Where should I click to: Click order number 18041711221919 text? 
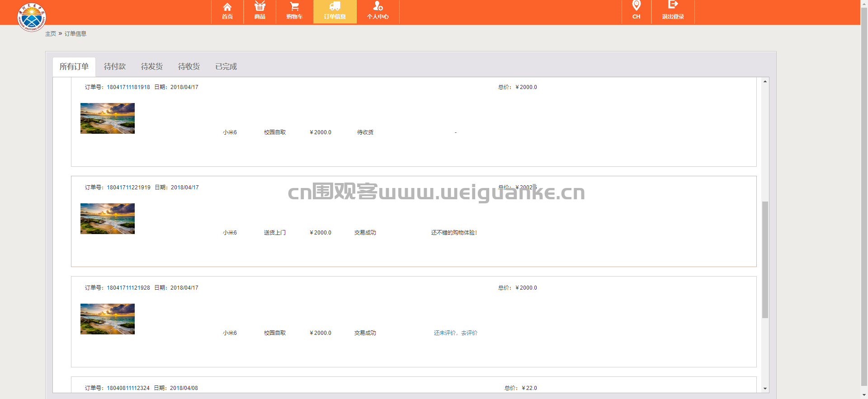[x=129, y=188]
